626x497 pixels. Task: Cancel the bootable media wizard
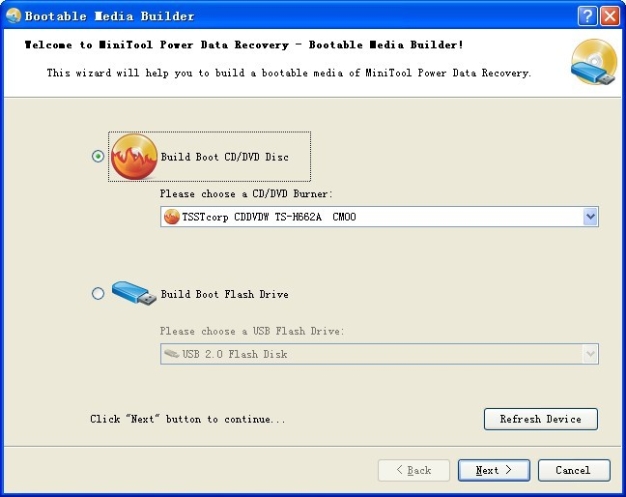[x=573, y=470]
